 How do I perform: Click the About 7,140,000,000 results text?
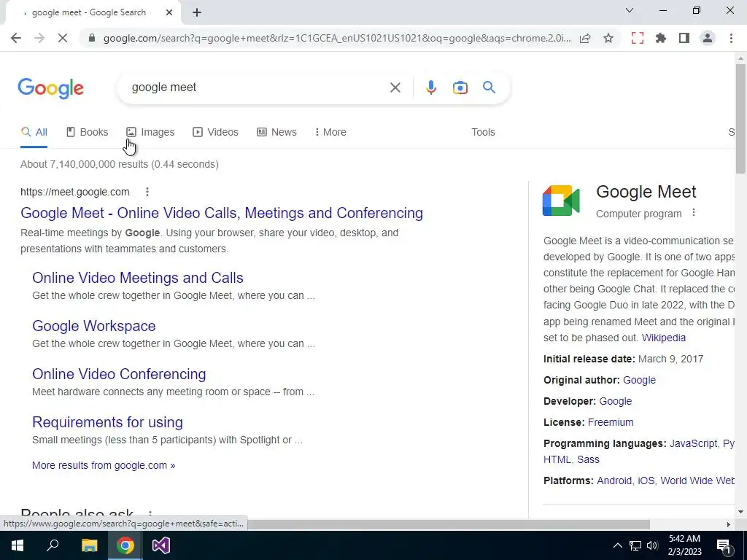pos(120,164)
